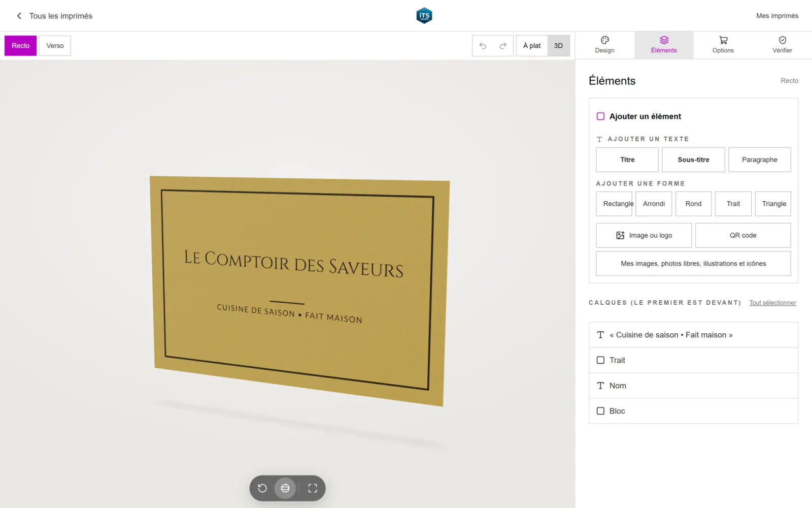
Task: Open the Vérifier tab
Action: click(x=782, y=45)
